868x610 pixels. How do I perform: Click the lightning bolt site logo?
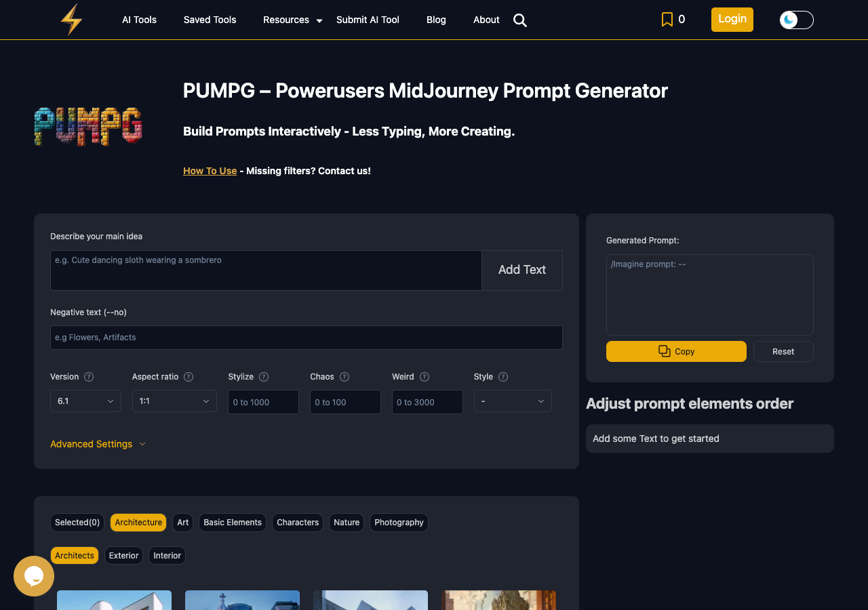coord(72,20)
